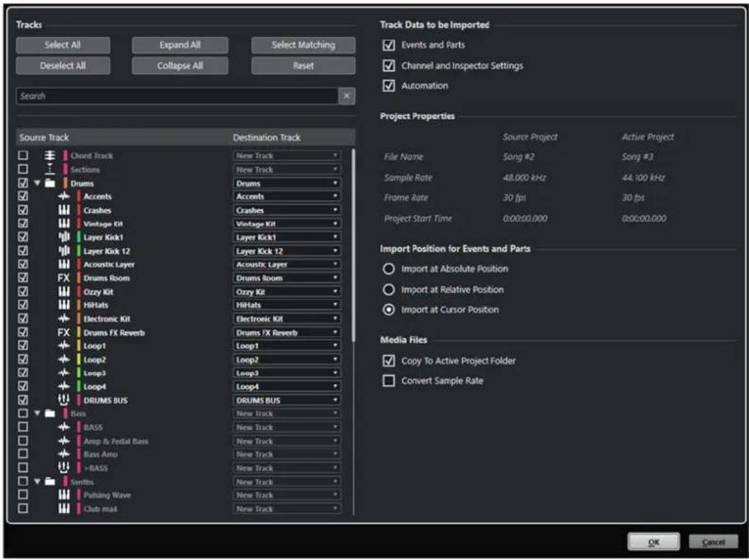
Task: Click the Destination Track column header
Action: [266, 138]
